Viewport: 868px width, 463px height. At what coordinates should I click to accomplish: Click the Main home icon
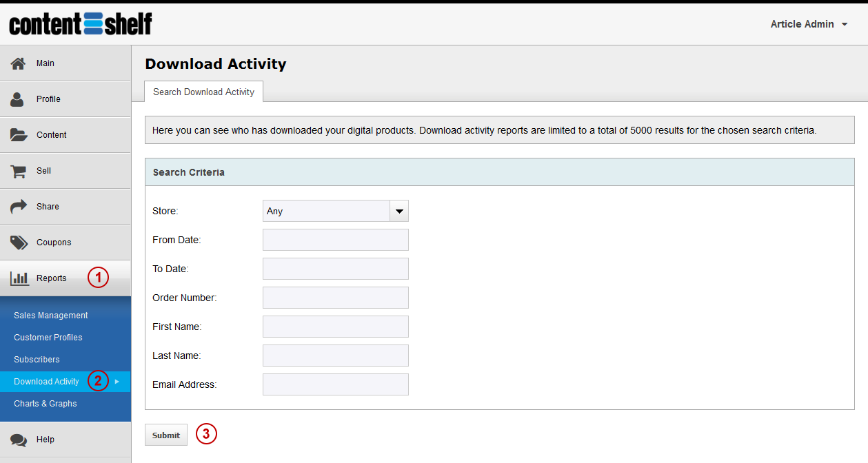coord(18,63)
